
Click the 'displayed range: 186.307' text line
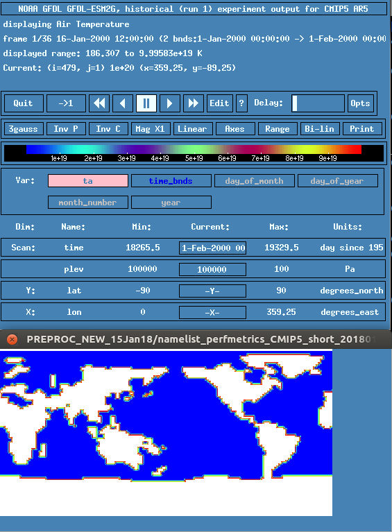point(103,53)
